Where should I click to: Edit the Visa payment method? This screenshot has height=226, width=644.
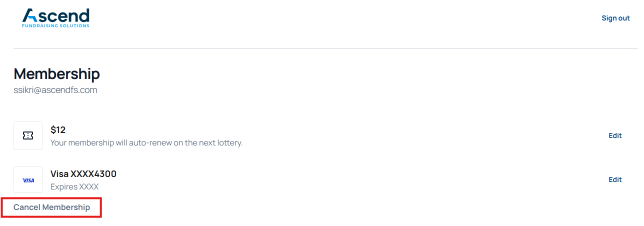[615, 179]
